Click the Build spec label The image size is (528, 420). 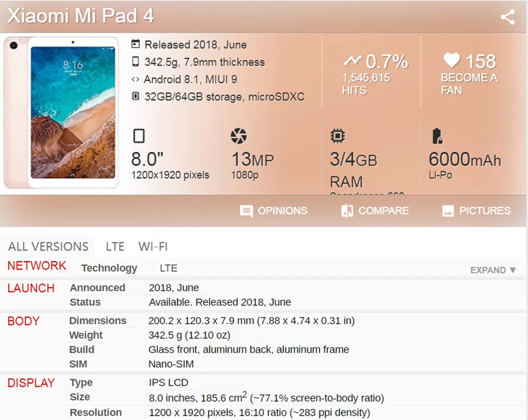[82, 350]
